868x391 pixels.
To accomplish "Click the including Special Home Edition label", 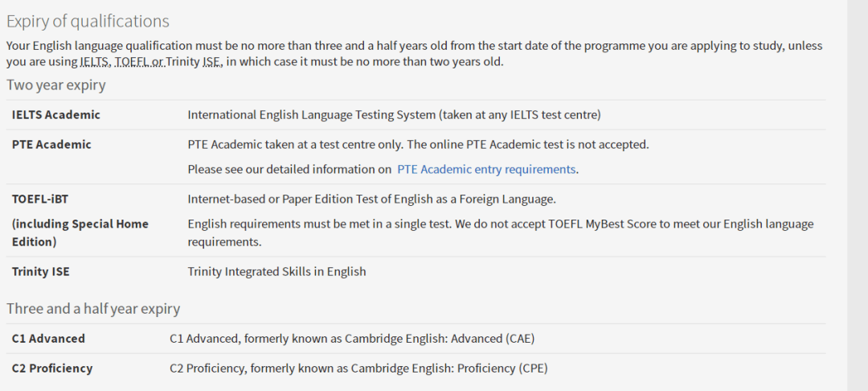I will tap(80, 233).
